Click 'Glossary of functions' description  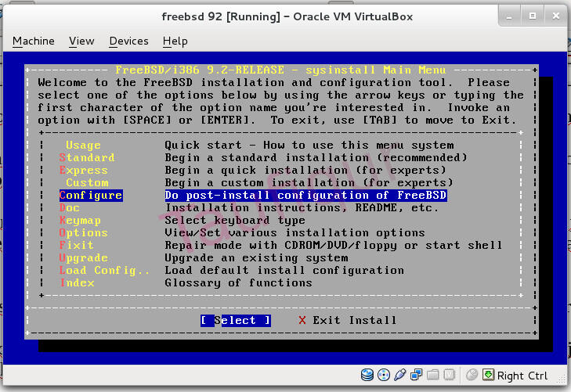pyautogui.click(x=239, y=283)
